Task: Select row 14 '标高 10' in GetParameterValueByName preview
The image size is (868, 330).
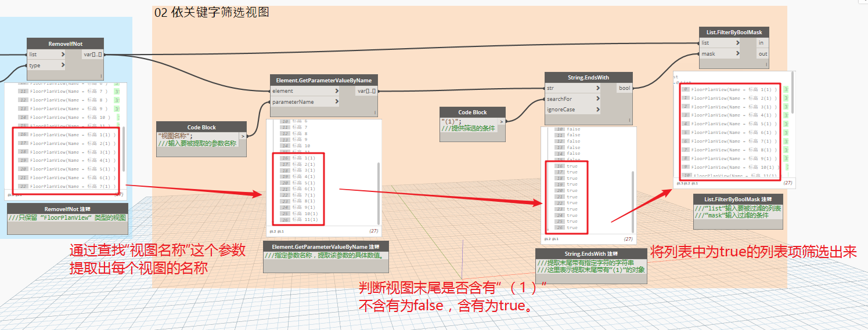Action: click(296, 146)
